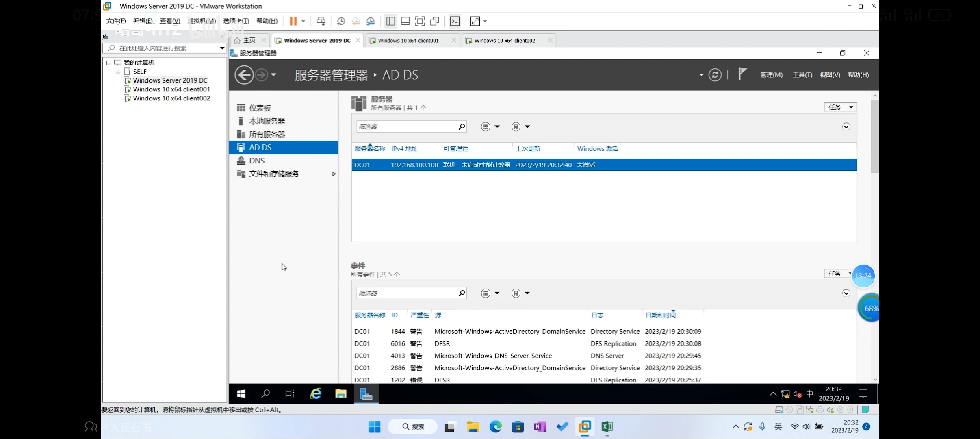Sort by the 上次更新 column header

pos(528,149)
